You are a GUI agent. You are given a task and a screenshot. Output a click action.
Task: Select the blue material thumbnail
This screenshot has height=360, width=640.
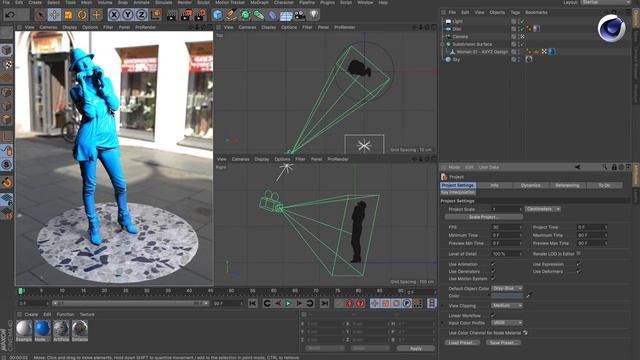click(x=42, y=329)
